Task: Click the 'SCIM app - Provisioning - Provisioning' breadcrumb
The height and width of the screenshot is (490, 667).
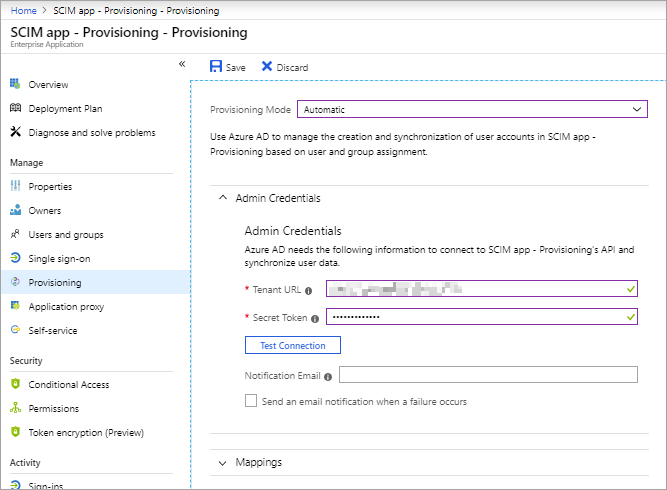Action: 136,11
